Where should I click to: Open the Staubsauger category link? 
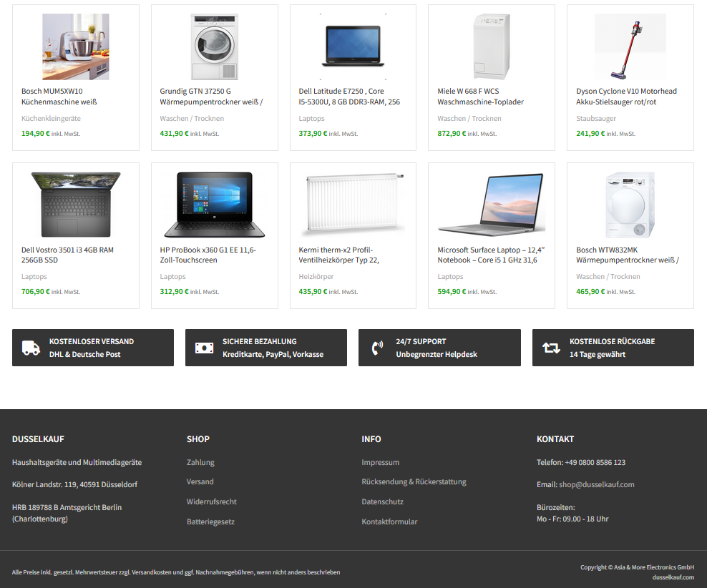[595, 119]
